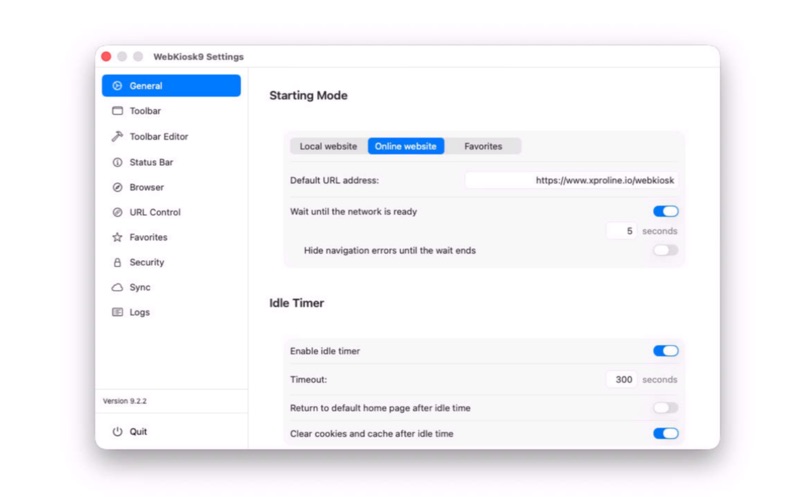Click the URL Control blocked-circle icon
The image size is (800, 500).
[x=117, y=212]
